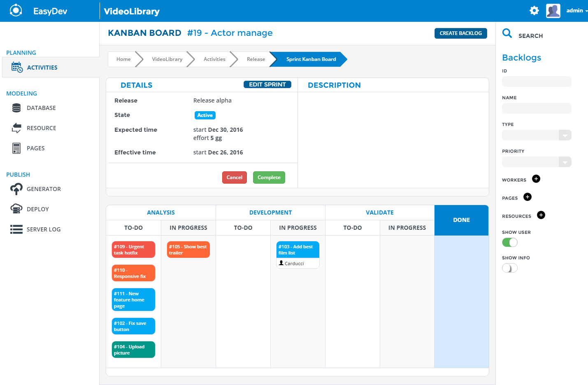The image size is (588, 385).
Task: Go to Release breadcrumb
Action: [256, 59]
